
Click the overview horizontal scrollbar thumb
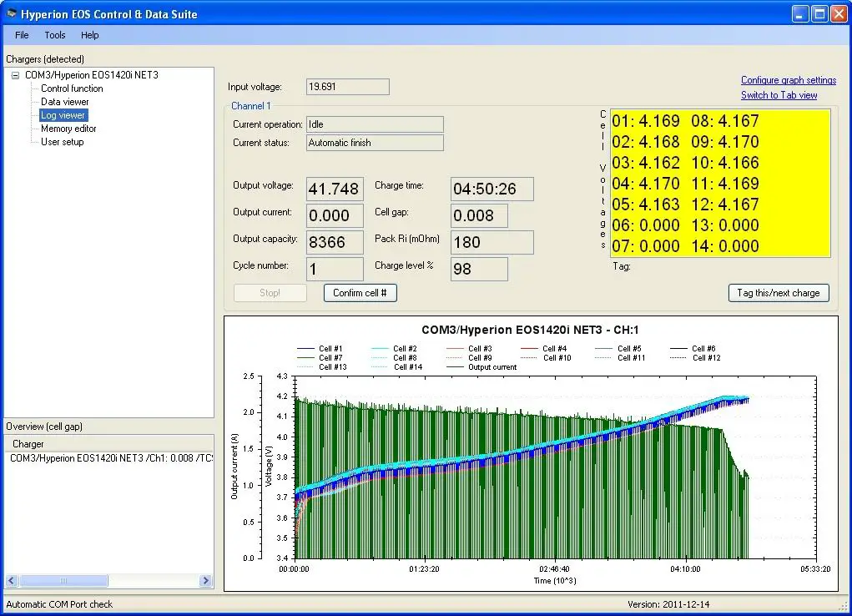click(x=63, y=581)
